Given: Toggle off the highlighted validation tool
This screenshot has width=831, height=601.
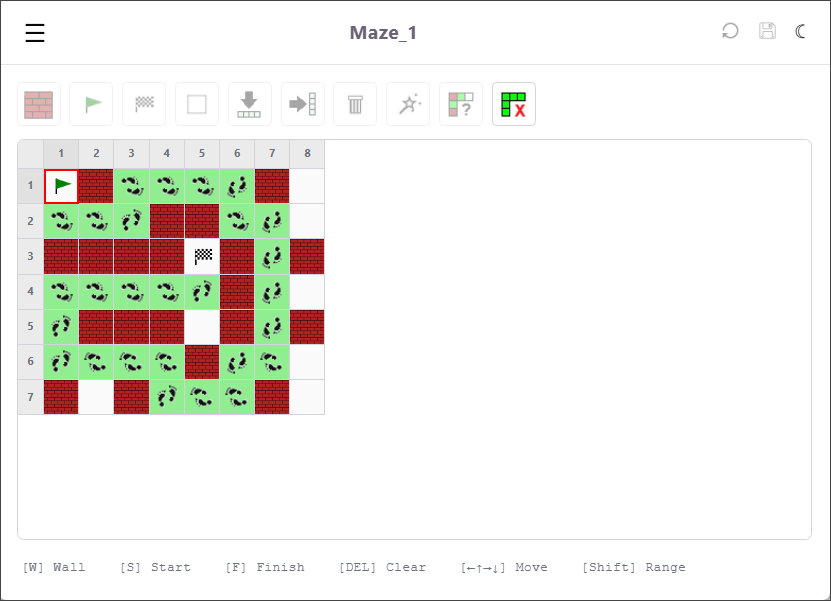Looking at the screenshot, I should pos(513,103).
